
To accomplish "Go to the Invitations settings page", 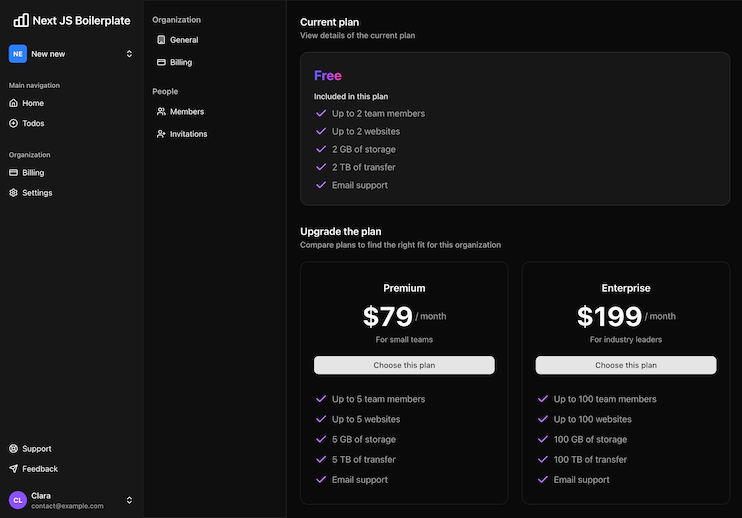I will click(x=188, y=134).
